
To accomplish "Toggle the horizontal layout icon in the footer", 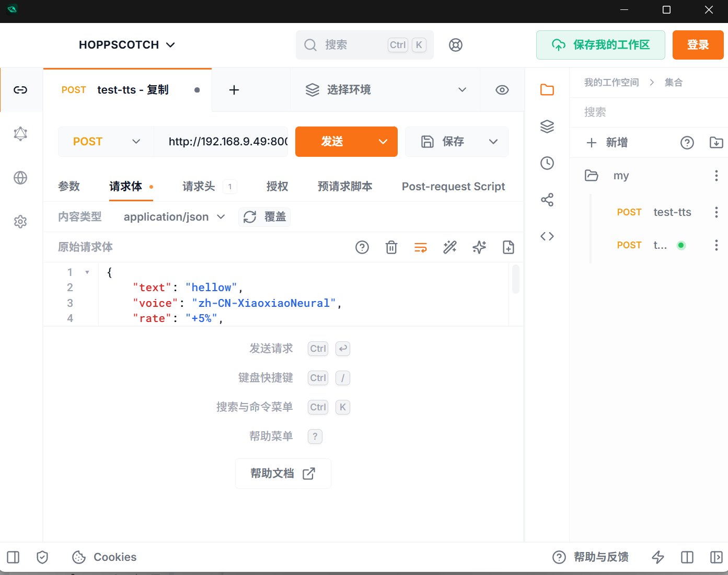I will coord(687,557).
